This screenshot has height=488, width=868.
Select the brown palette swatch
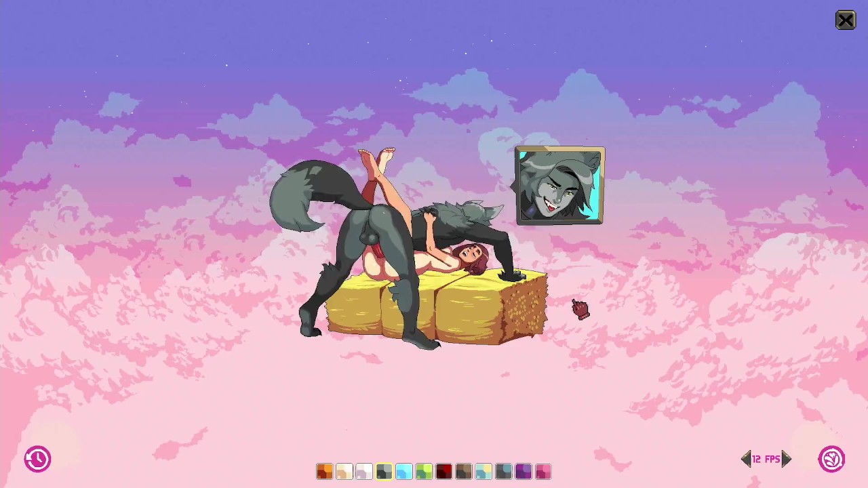click(463, 471)
